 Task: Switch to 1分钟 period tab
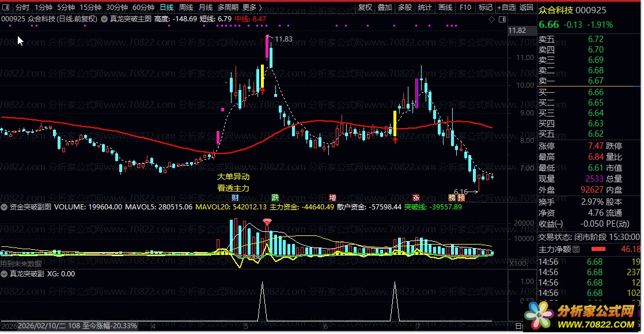pos(43,7)
